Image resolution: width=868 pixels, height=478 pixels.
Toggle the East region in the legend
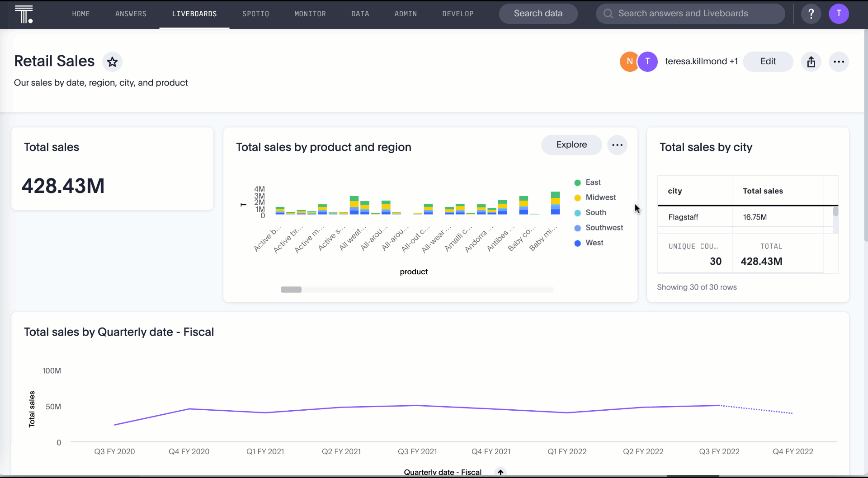click(x=587, y=182)
